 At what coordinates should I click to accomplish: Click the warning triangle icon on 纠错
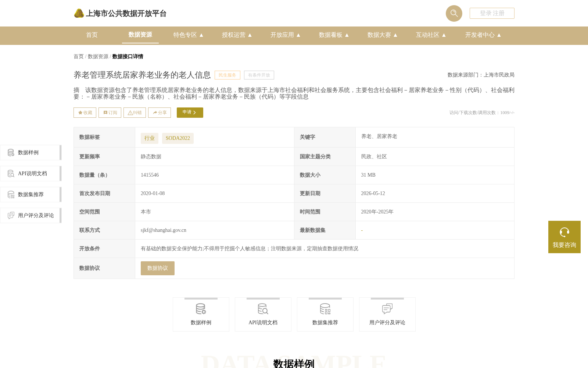coord(130,113)
